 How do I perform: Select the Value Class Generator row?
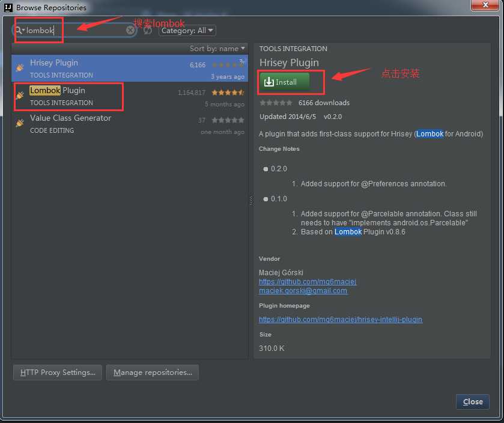coord(130,123)
